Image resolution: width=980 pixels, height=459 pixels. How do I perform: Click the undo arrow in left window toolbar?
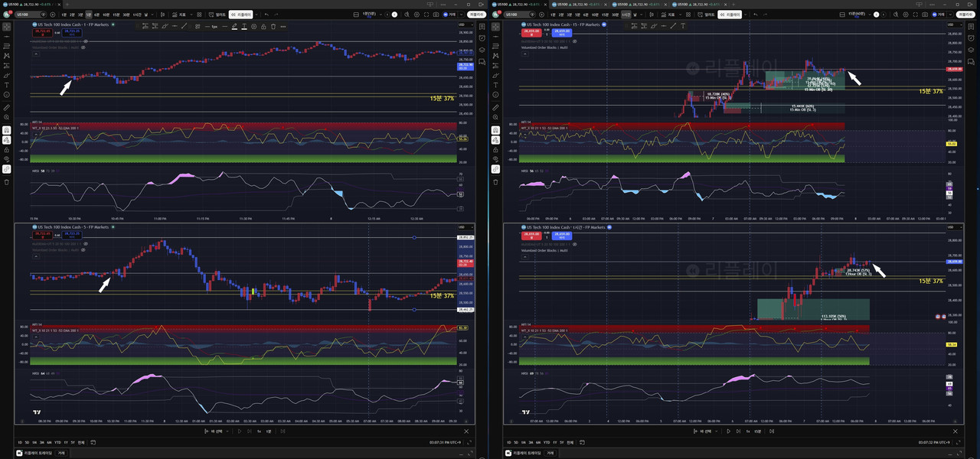click(266, 15)
